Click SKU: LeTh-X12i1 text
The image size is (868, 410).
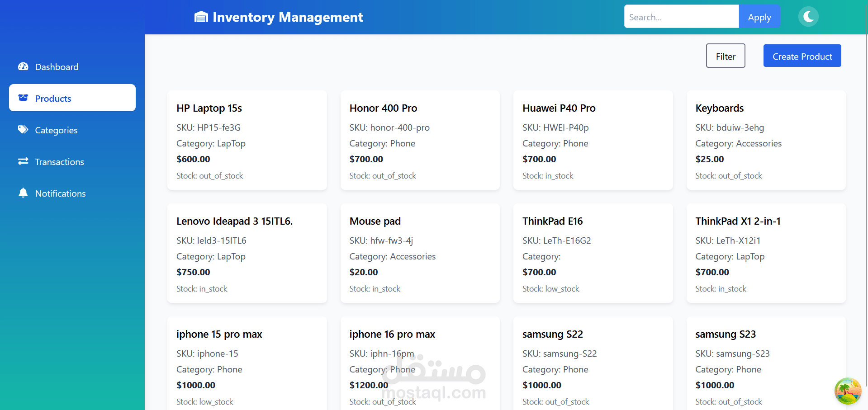pyautogui.click(x=728, y=240)
